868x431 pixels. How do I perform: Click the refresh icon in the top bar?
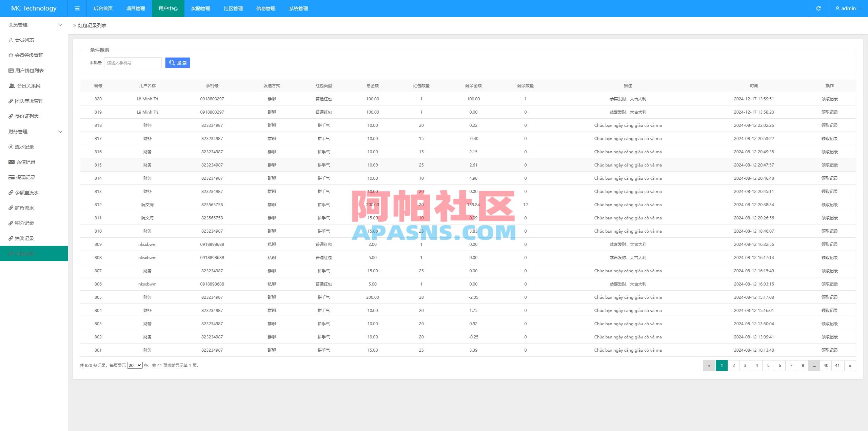coord(818,8)
